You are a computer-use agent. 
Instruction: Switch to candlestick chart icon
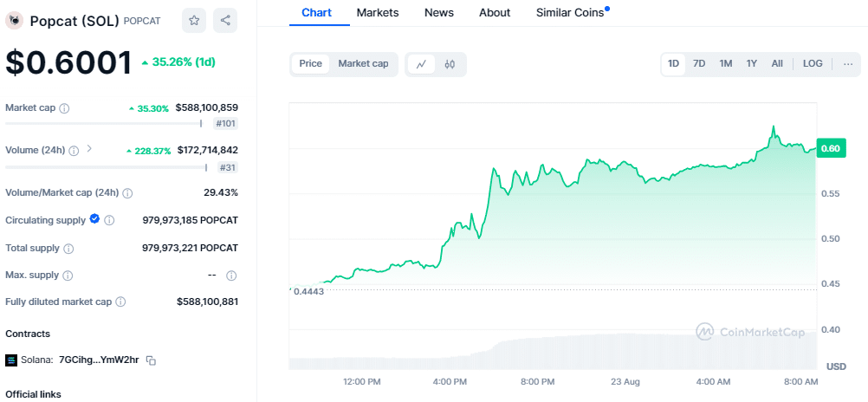tap(450, 64)
